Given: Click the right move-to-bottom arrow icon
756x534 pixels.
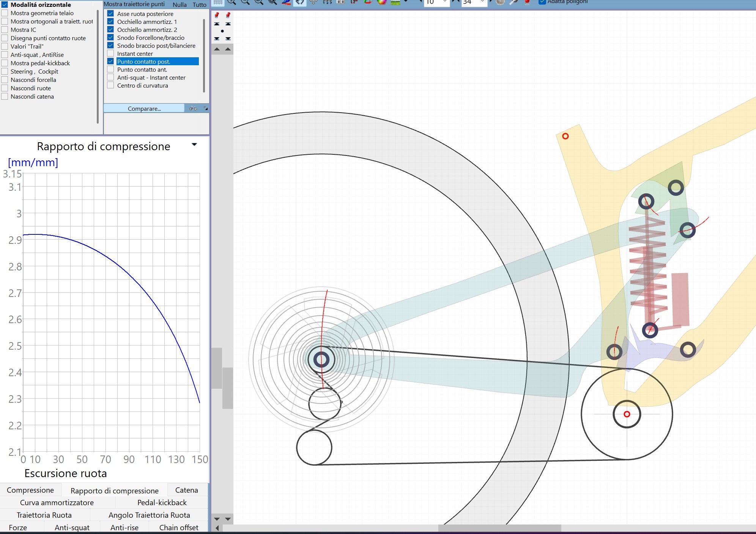Looking at the screenshot, I should [228, 39].
